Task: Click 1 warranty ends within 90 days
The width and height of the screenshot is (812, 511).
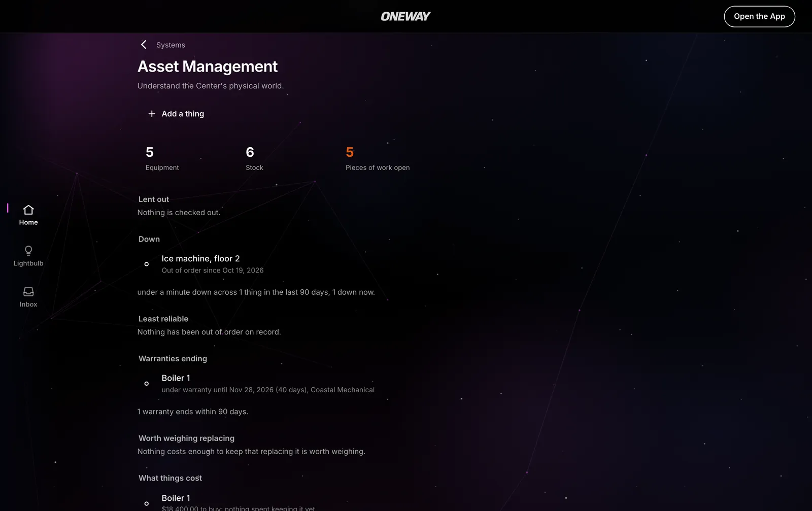Action: coord(193,412)
